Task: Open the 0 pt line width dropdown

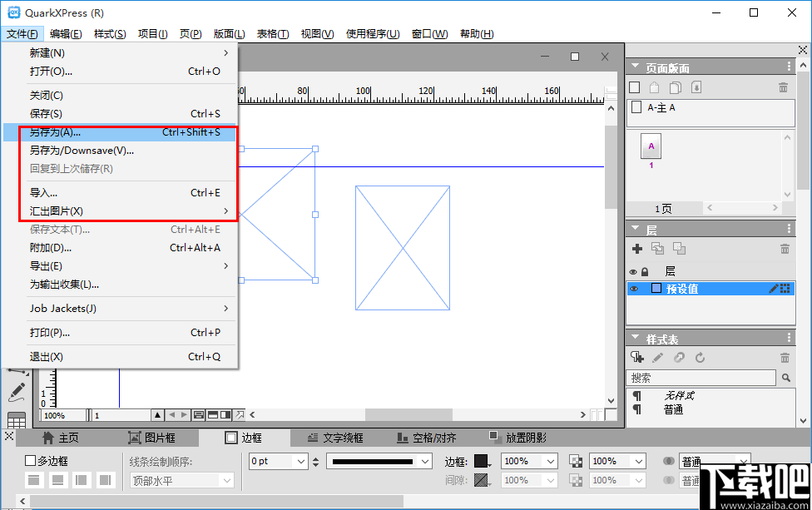Action: pos(302,460)
